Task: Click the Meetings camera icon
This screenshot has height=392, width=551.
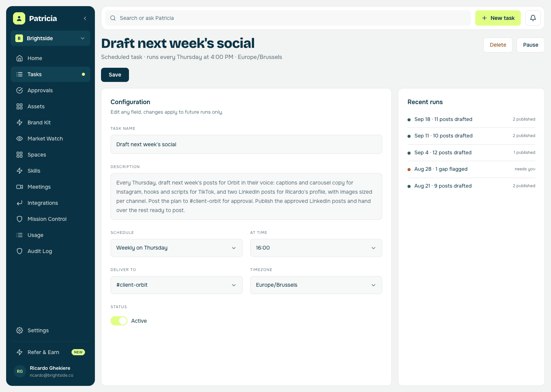Action: tap(20, 187)
